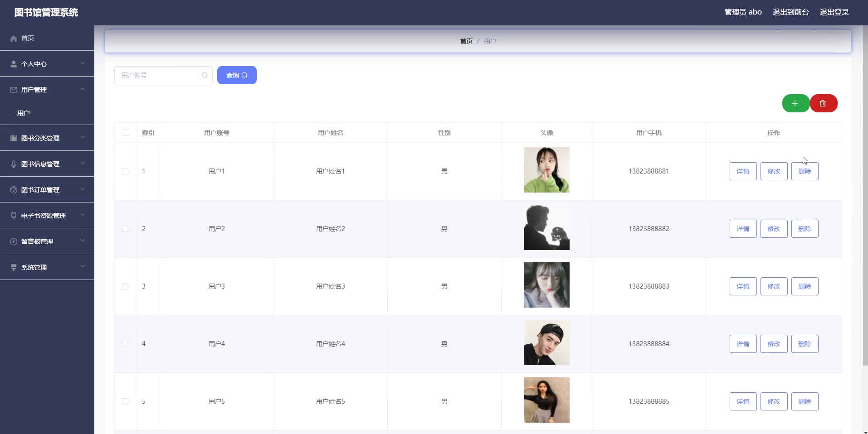This screenshot has height=434, width=868.
Task: Click 删除 for 用户4
Action: (805, 344)
